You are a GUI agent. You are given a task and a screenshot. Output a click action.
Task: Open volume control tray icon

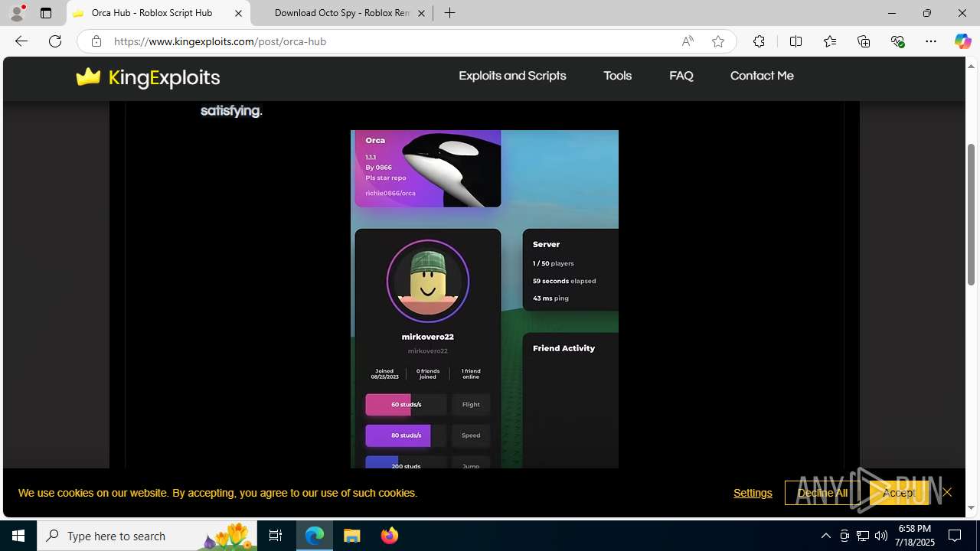pos(881,536)
